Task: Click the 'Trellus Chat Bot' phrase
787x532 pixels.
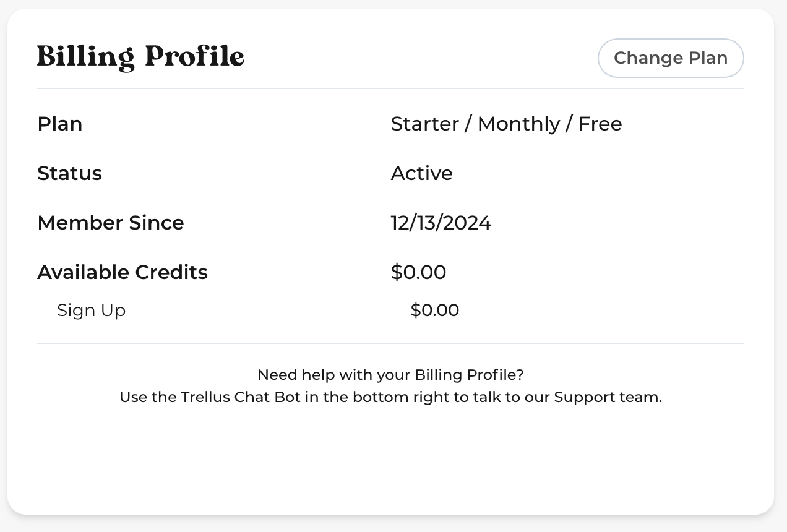Action: coord(241,397)
